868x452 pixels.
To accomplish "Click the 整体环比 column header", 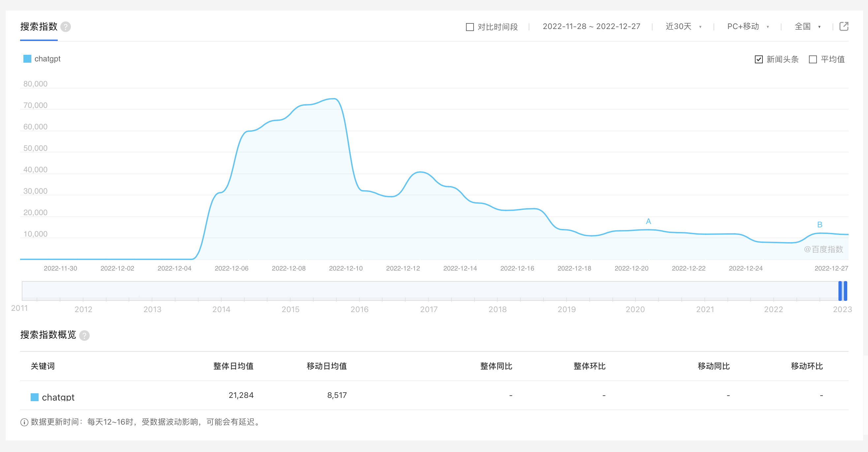I will point(589,366).
